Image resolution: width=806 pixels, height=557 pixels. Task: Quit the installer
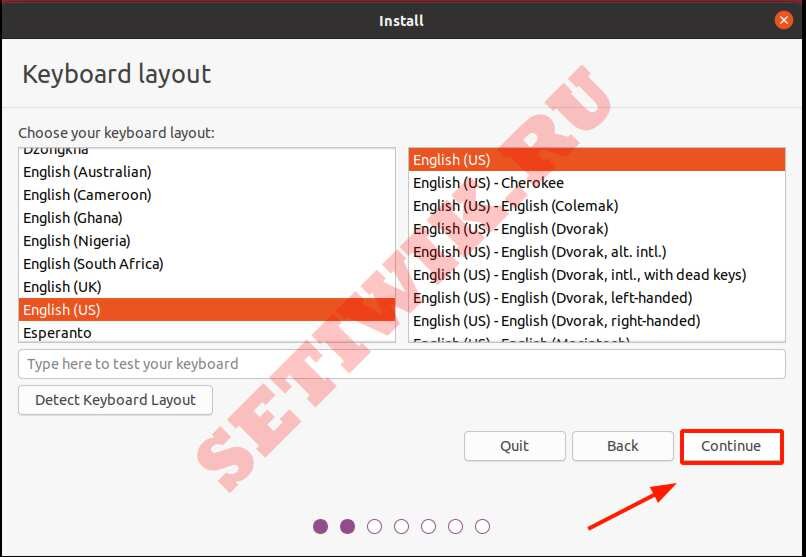click(x=515, y=446)
